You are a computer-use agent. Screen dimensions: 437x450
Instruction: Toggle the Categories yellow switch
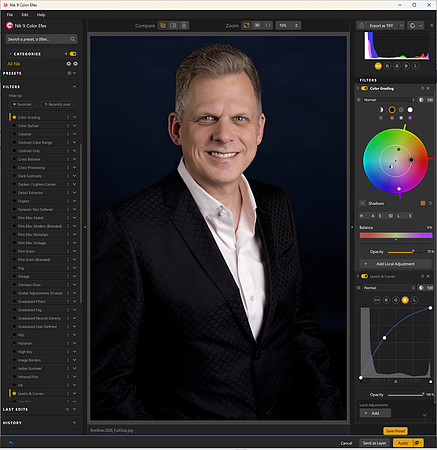tap(73, 54)
